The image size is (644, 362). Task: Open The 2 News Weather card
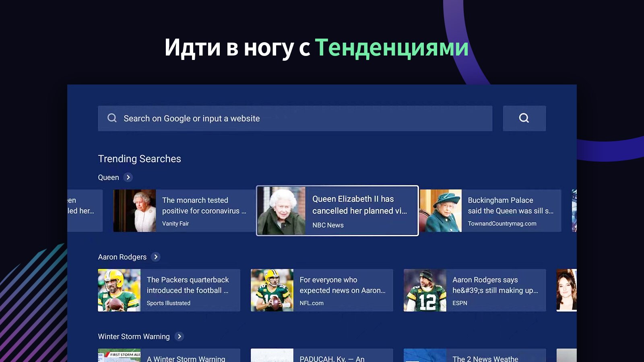pyautogui.click(x=475, y=356)
